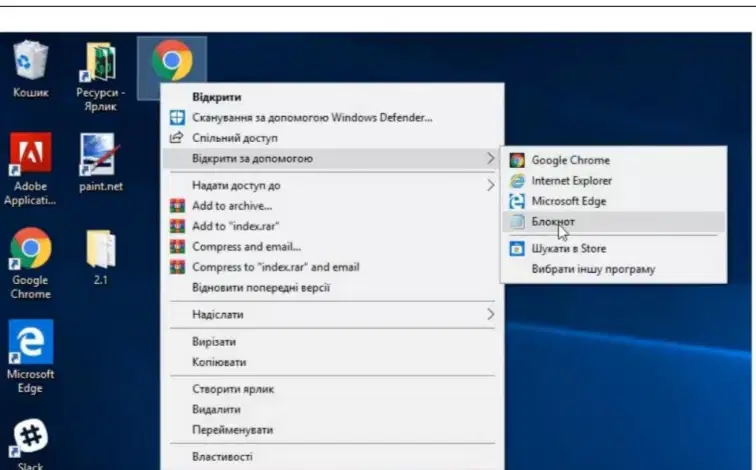The image size is (756, 470).
Task: Open Властивості from the context menu
Action: tap(222, 457)
